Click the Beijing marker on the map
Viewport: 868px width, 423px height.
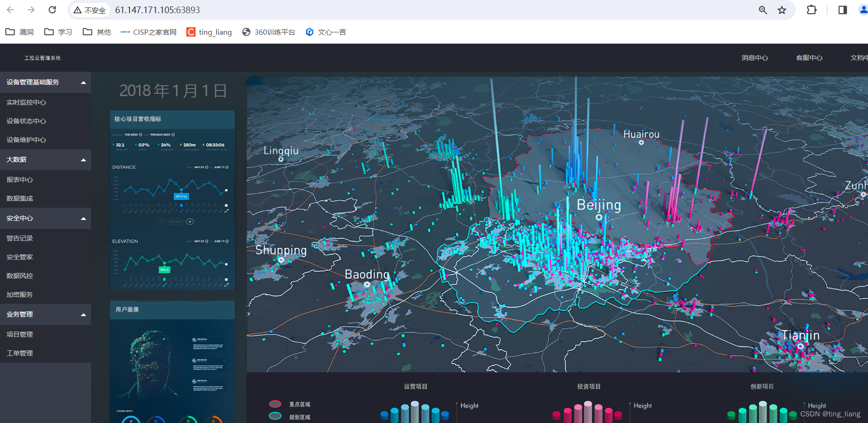point(599,217)
